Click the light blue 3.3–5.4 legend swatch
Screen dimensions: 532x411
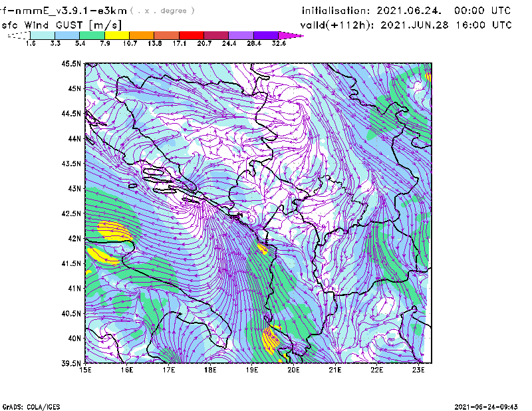coord(67,35)
